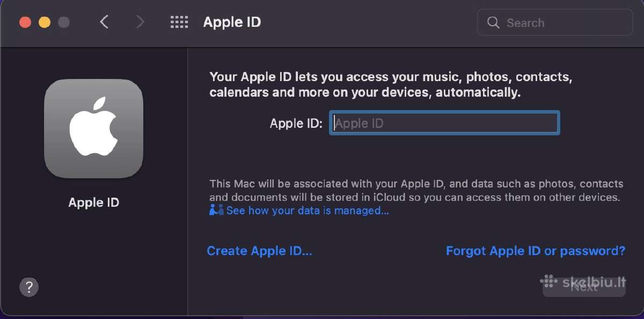Select the large Apple logo icon
This screenshot has height=319, width=644.
[x=93, y=129]
